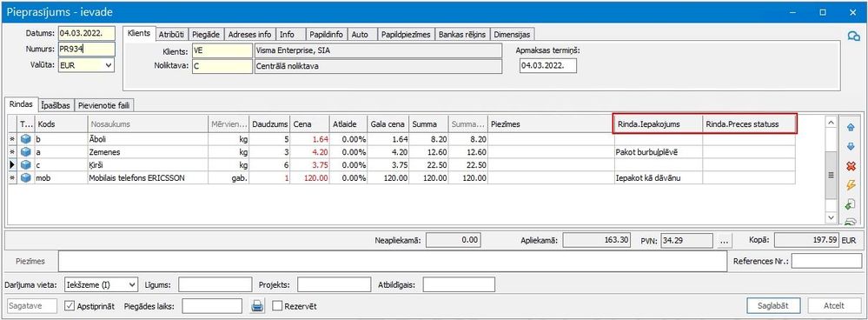This screenshot has height=320, width=868.
Task: Switch to the Īpašības tab
Action: [x=56, y=104]
